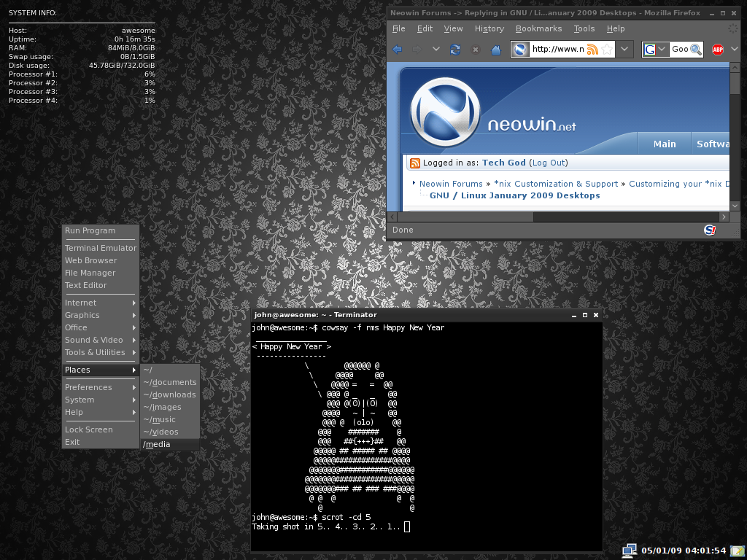Screen dimensions: 747x560
Task: Open the network tray icon
Action: point(629,551)
